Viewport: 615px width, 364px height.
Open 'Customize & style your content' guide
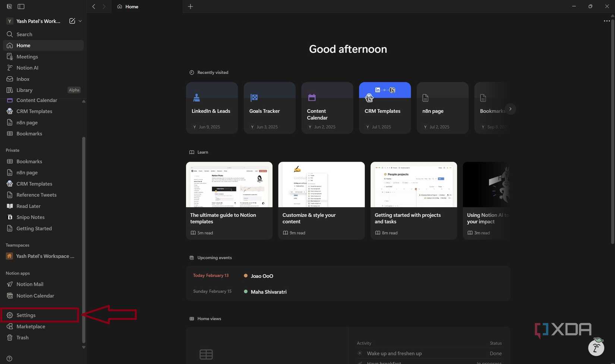click(321, 200)
